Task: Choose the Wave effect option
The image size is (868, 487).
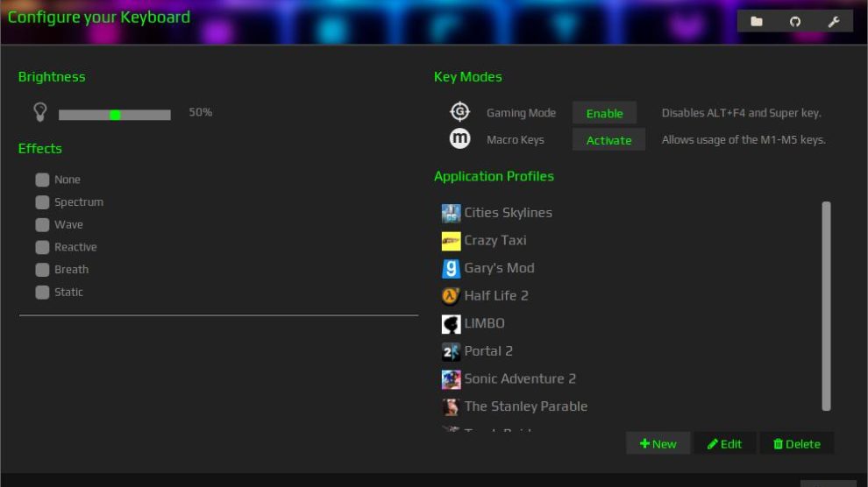Action: point(42,225)
